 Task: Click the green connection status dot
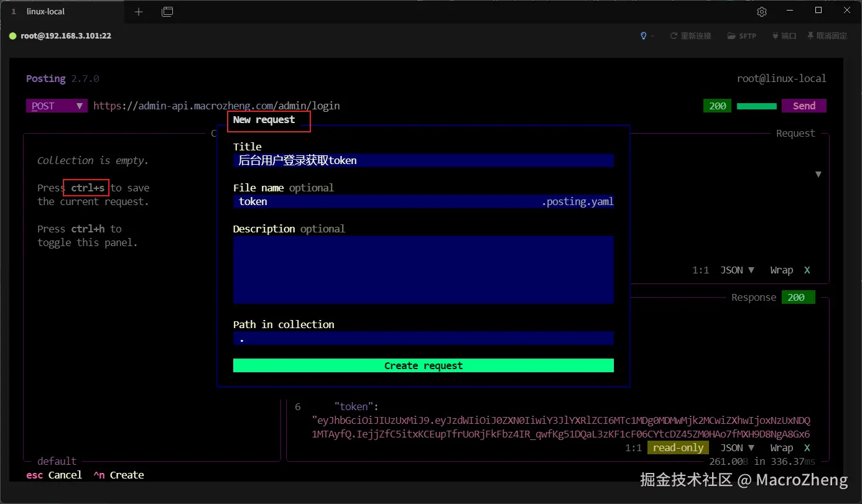[x=12, y=36]
